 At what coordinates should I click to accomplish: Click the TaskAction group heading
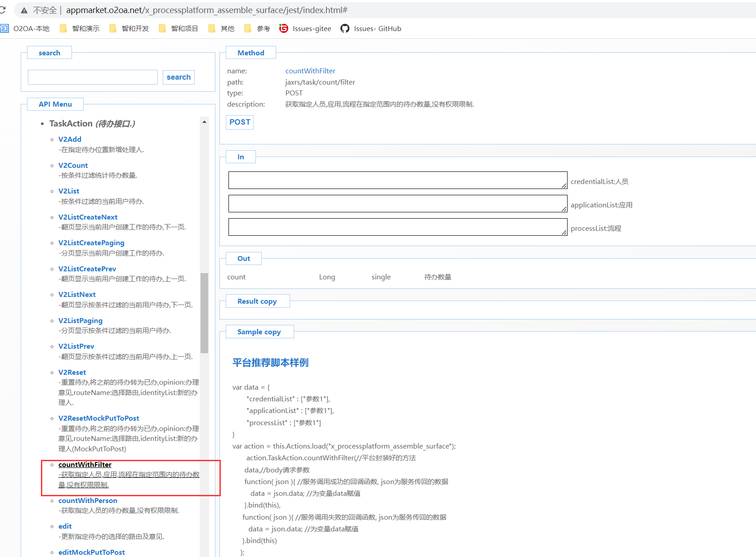pos(92,123)
